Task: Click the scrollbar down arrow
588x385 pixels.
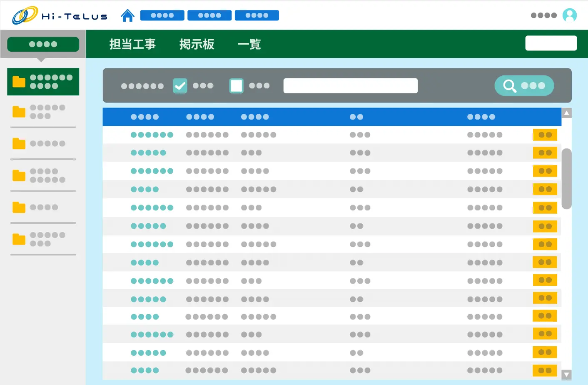Action: coord(566,375)
